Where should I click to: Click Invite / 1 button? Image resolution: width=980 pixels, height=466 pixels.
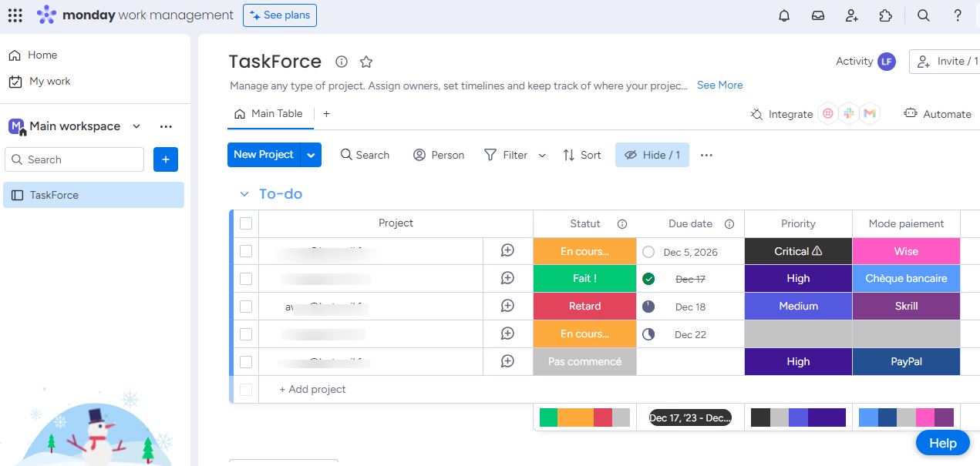pyautogui.click(x=945, y=62)
